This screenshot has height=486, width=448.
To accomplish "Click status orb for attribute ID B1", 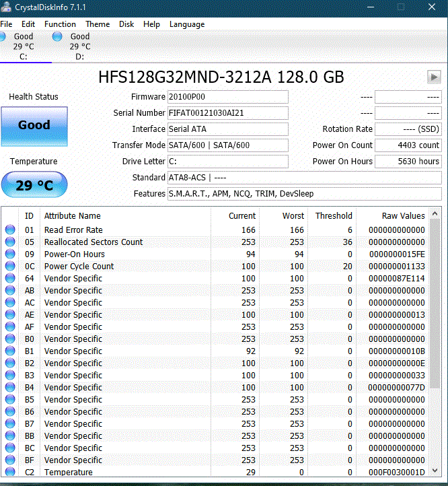I will tap(10, 350).
